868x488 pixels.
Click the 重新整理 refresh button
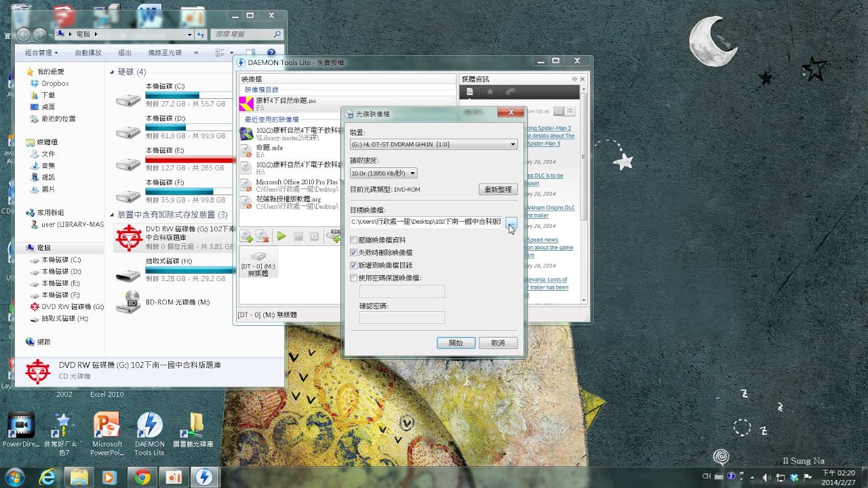click(498, 190)
